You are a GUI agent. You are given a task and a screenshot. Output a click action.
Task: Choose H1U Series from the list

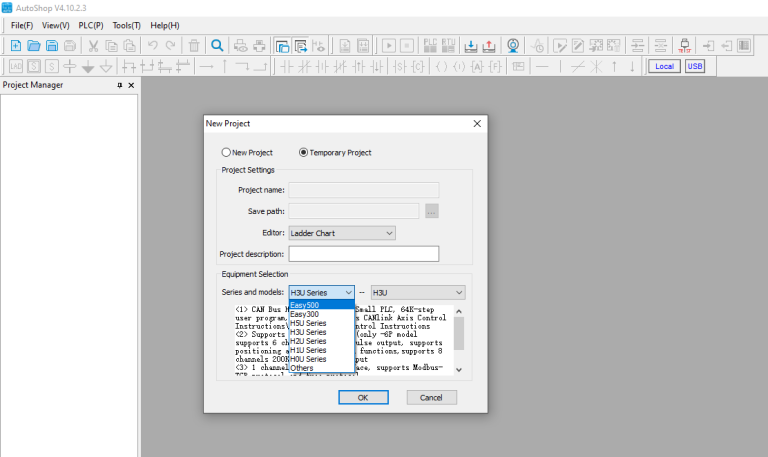click(x=322, y=350)
